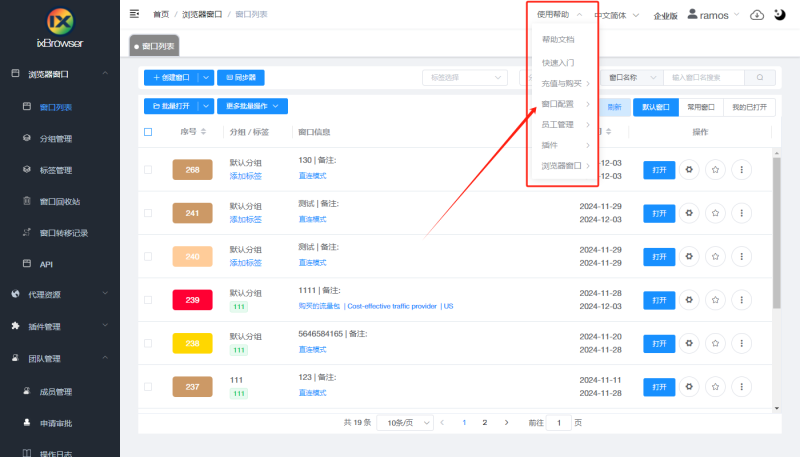Open settings gear for window 238

point(689,343)
